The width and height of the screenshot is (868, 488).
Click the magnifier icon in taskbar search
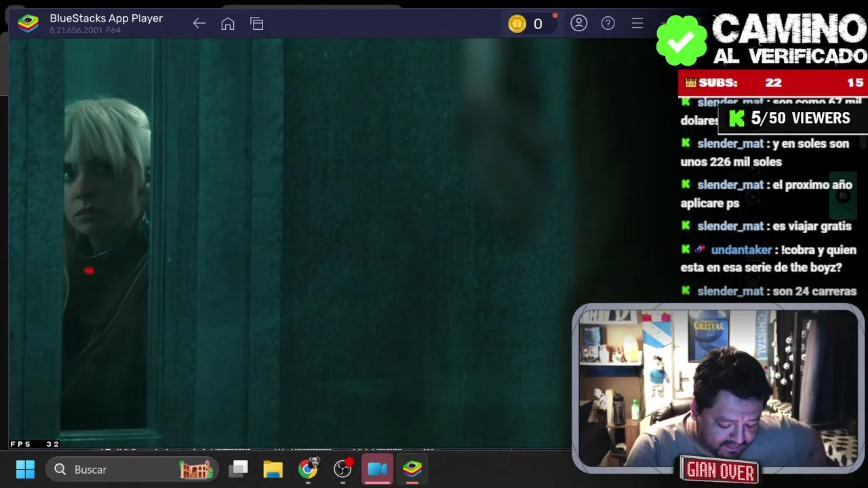coord(60,469)
